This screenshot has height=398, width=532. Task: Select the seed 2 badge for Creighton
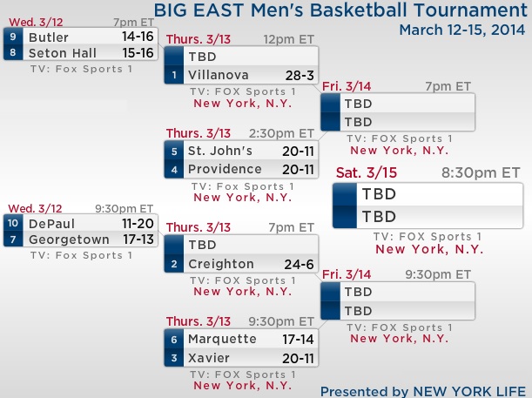point(174,264)
